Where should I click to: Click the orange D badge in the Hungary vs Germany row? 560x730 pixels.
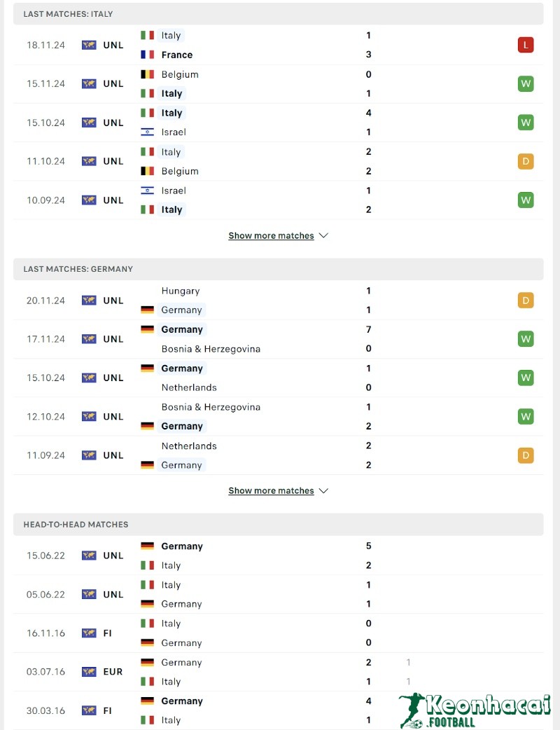coord(526,300)
